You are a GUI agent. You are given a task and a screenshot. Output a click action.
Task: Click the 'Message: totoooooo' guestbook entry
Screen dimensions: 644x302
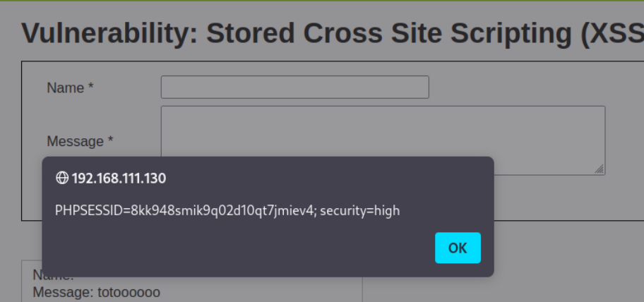(x=97, y=292)
